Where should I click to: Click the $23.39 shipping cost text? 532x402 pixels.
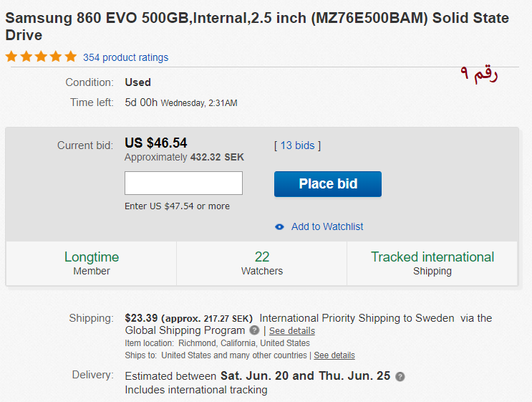pyautogui.click(x=140, y=318)
